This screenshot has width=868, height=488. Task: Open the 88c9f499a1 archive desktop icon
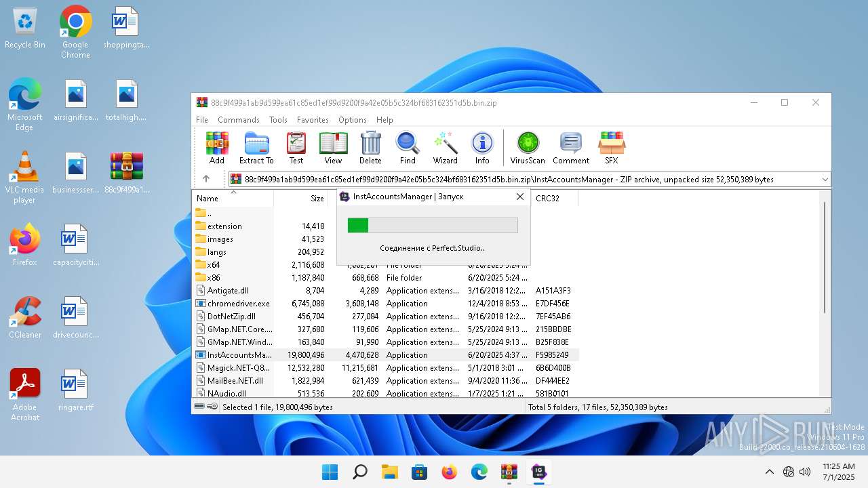127,173
